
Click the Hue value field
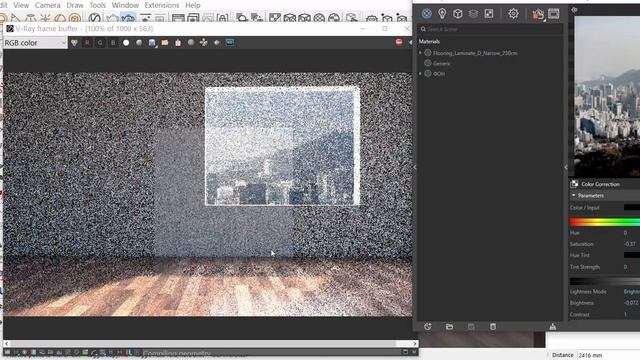pyautogui.click(x=631, y=233)
